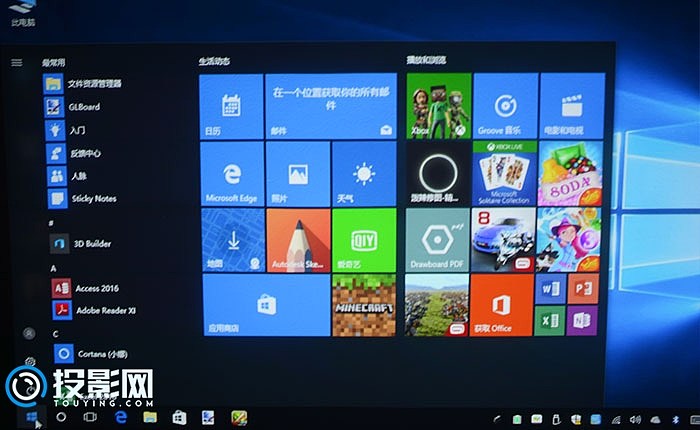Launch Edge from the taskbar

tap(121, 417)
